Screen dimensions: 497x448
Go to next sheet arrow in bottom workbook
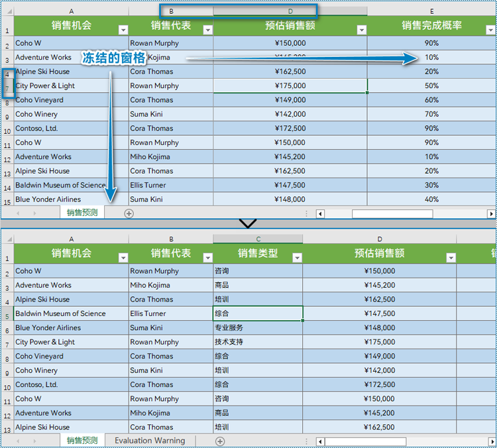34,441
